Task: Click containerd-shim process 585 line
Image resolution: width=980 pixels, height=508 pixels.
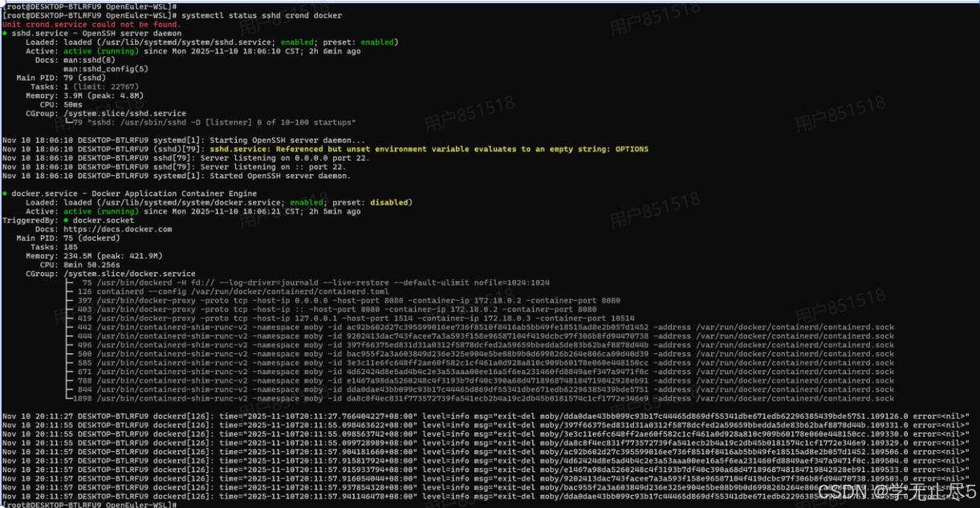Action: tap(481, 363)
